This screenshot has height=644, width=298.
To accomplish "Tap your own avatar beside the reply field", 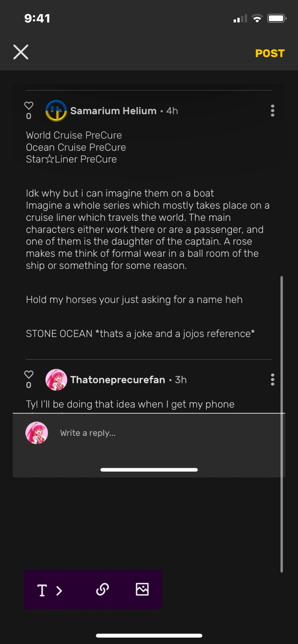I will point(37,432).
